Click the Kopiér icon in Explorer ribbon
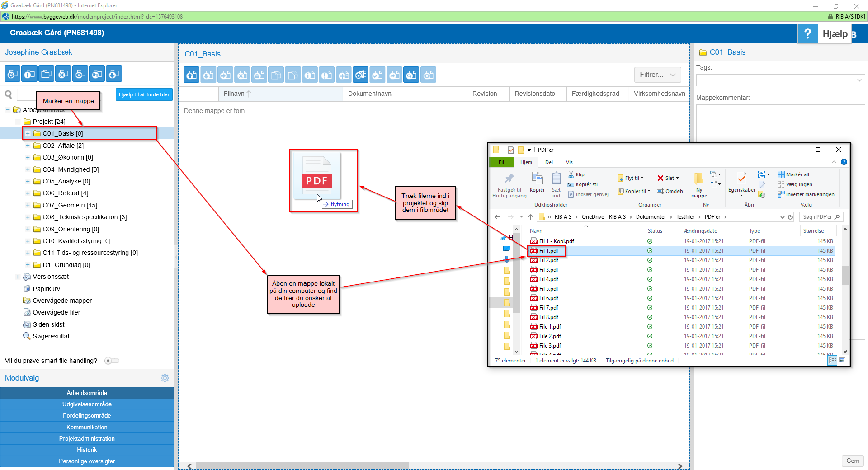This screenshot has height=470, width=868. pyautogui.click(x=537, y=182)
